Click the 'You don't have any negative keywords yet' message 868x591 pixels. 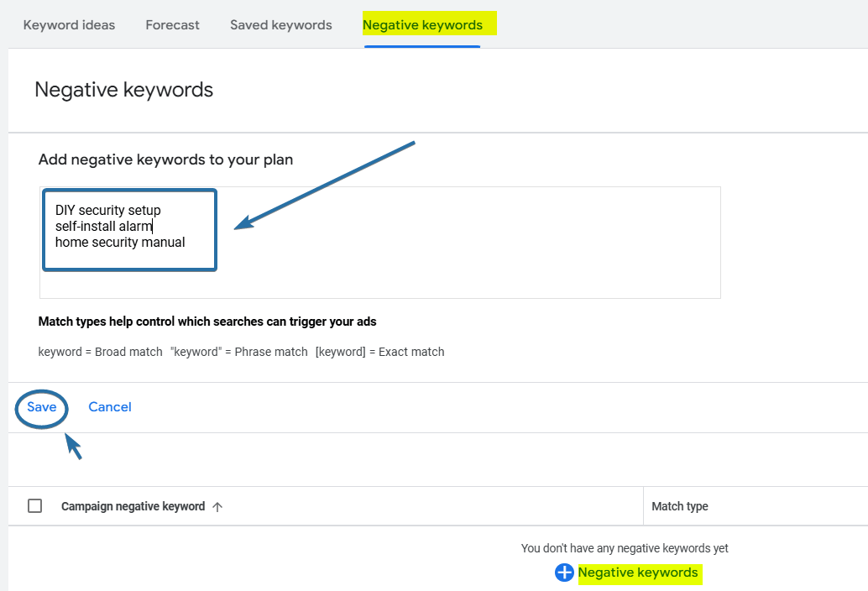click(x=625, y=547)
